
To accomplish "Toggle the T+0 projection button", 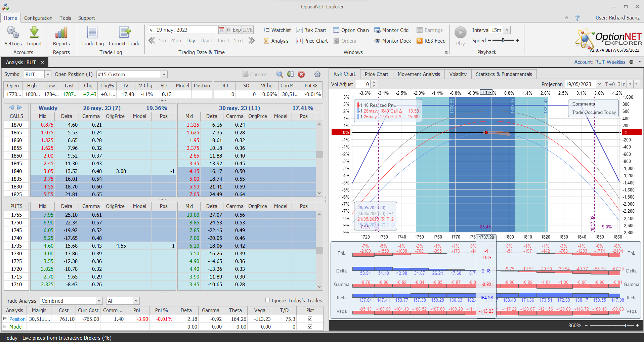I will click(610, 84).
